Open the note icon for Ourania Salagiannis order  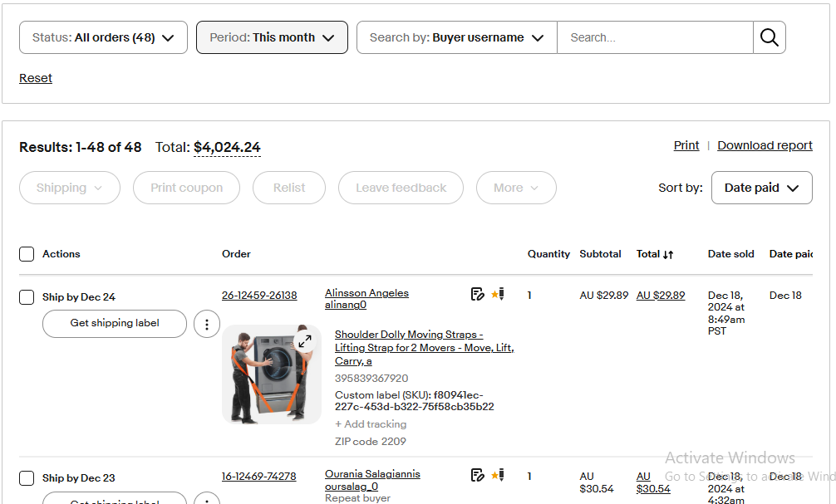pos(477,475)
